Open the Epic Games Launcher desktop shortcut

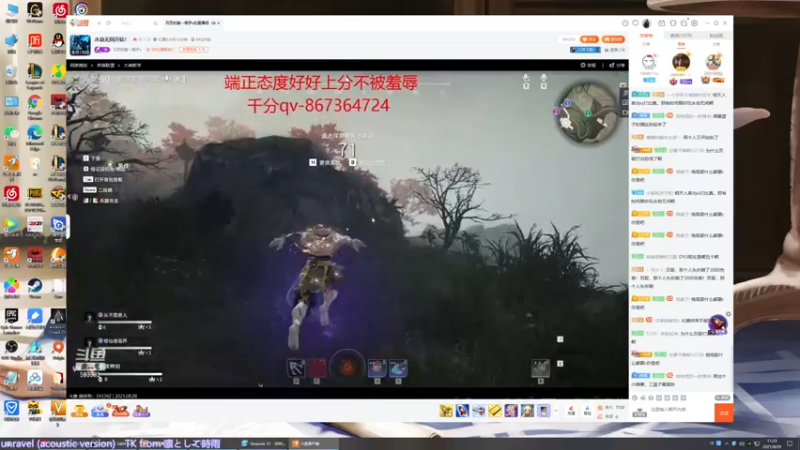pyautogui.click(x=11, y=321)
